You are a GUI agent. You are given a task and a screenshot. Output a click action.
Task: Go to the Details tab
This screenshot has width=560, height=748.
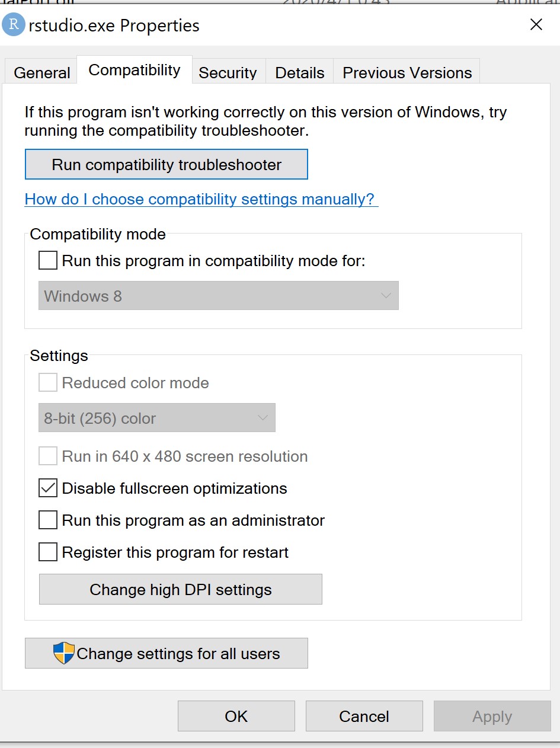299,72
